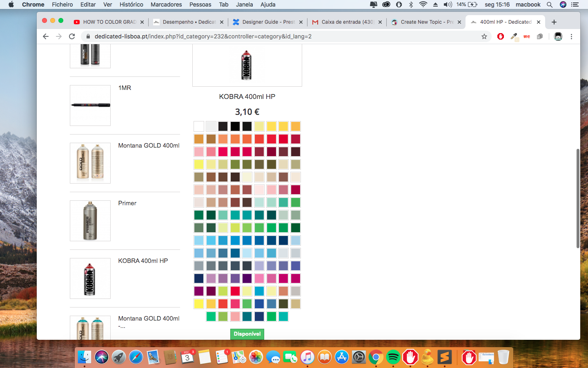Open the red 'we' extension
Screen dimensions: 588x368
coord(527,36)
